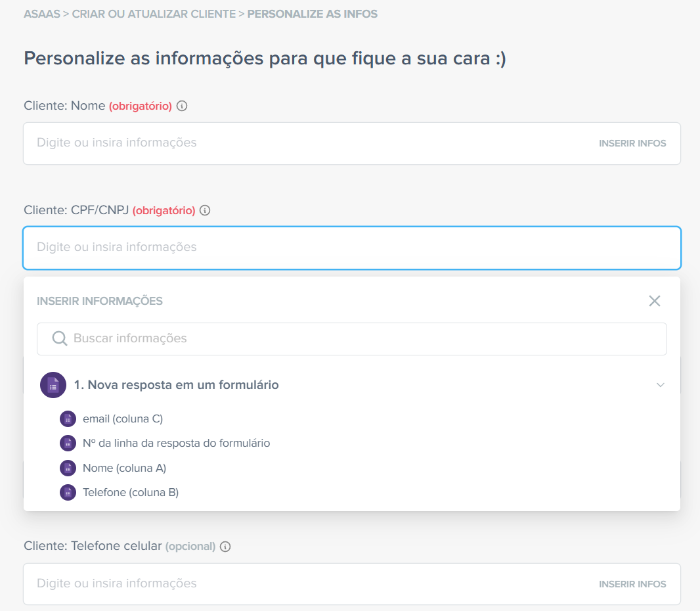The image size is (700, 611).
Task: Click INSERIR INFOS on the Nome field
Action: [x=632, y=143]
